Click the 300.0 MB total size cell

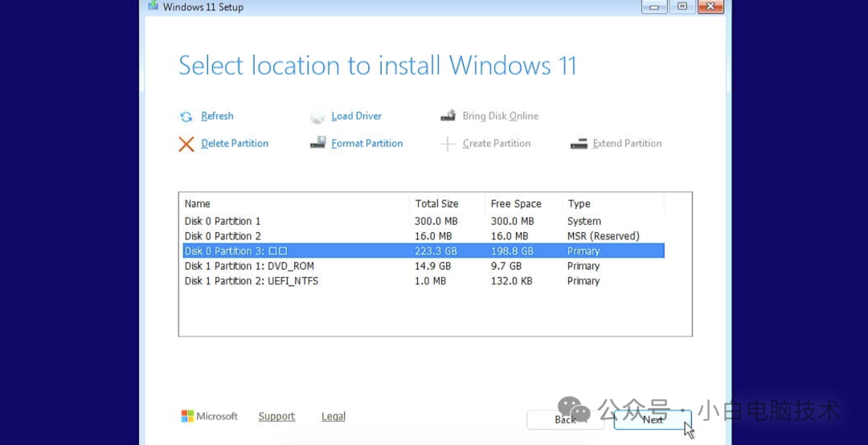(x=436, y=221)
